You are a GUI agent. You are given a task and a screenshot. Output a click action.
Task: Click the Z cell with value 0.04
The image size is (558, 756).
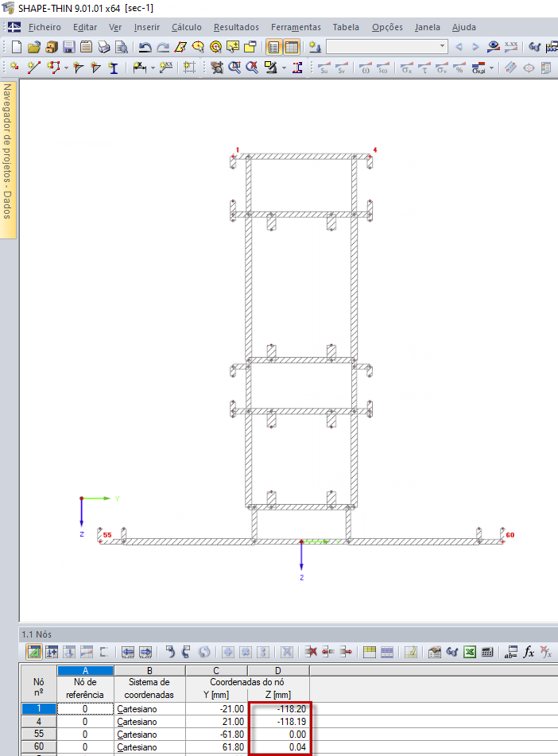click(278, 746)
